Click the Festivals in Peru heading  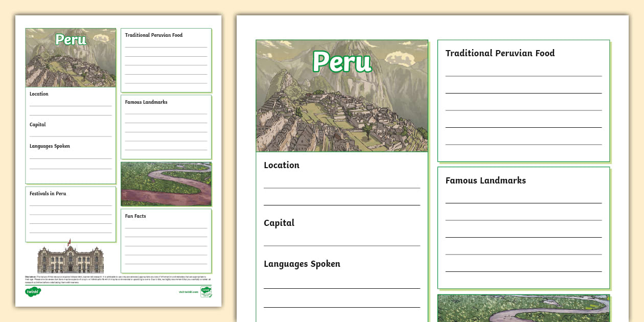[x=48, y=194]
